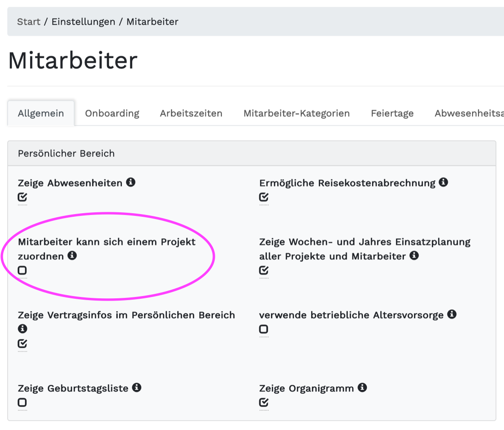Click info icon beside betriebliche Altersvorsorge
Viewport: 504px width, 430px height.
[452, 314]
